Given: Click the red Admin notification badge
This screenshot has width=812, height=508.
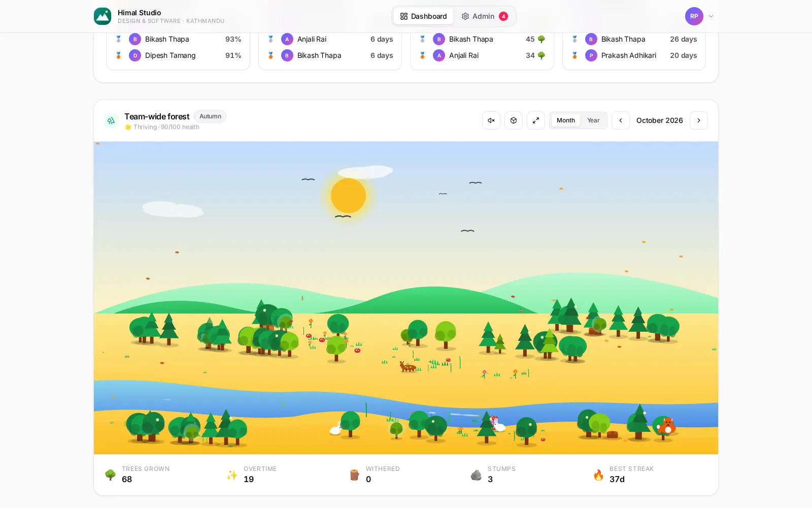Looking at the screenshot, I should (x=503, y=16).
